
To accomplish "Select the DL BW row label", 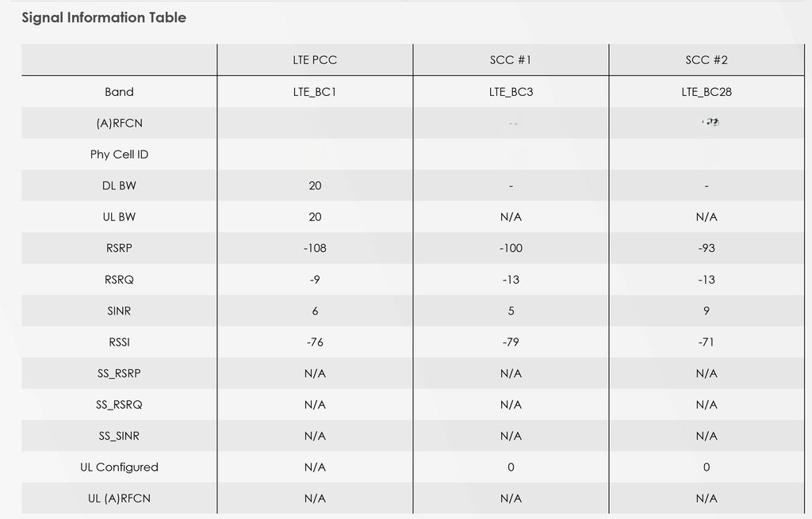I will point(119,185).
